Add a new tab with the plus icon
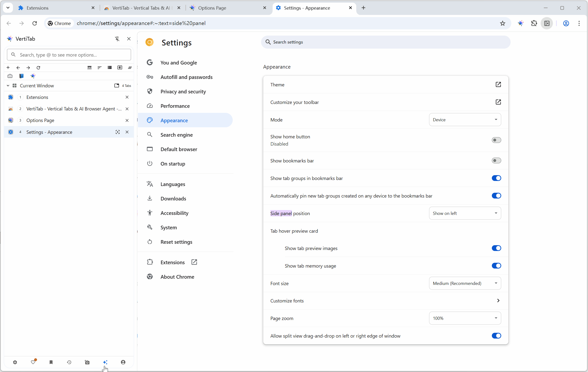 pos(8,67)
